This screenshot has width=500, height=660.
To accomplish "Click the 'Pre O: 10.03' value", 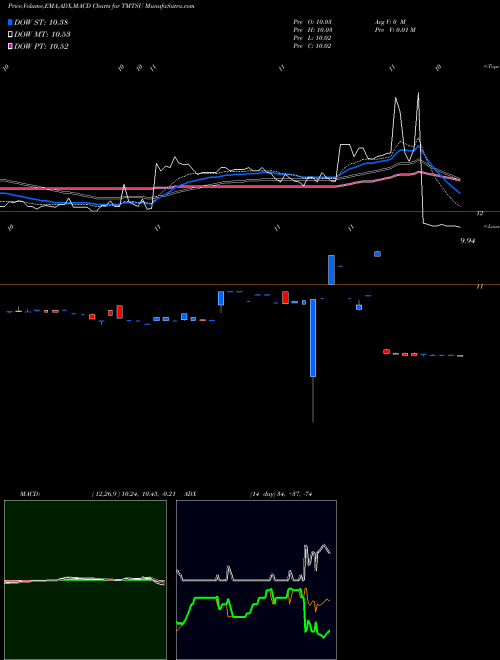I will click(312, 21).
